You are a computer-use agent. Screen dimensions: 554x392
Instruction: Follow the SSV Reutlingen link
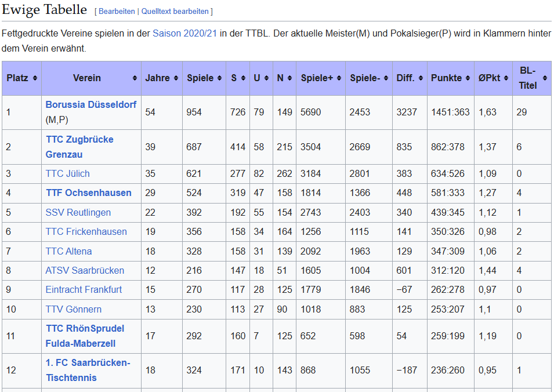78,213
